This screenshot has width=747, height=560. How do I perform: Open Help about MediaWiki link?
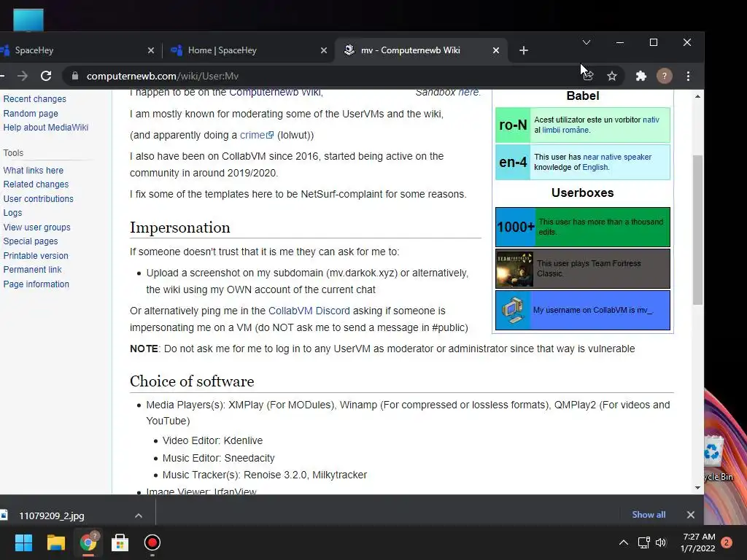pos(46,127)
